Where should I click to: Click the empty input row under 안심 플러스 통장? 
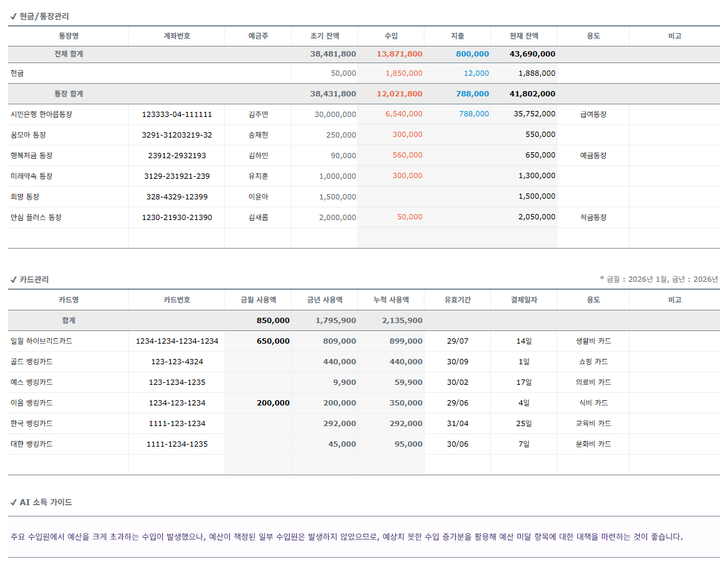coord(363,238)
